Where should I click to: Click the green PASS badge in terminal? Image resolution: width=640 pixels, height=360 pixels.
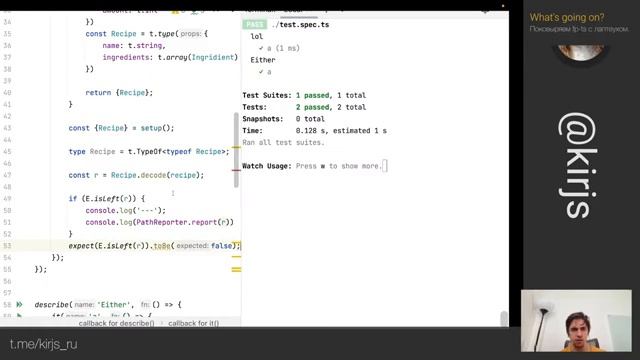pos(254,24)
